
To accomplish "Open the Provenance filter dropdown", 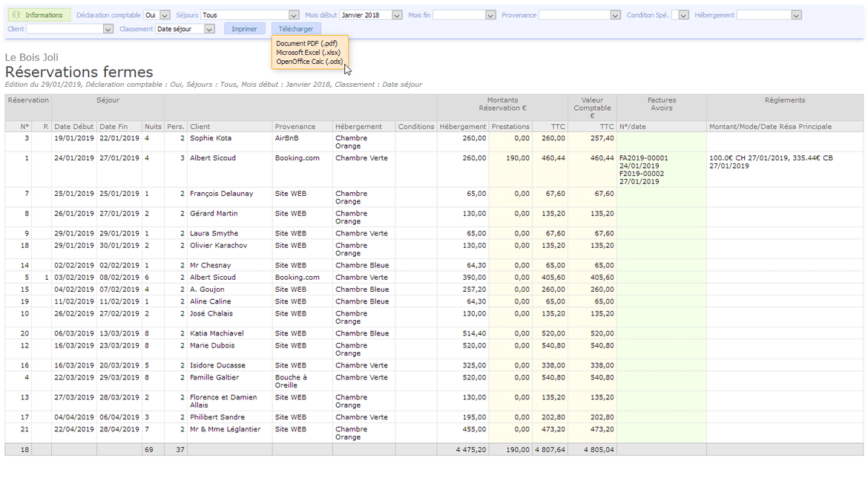I will [x=615, y=15].
